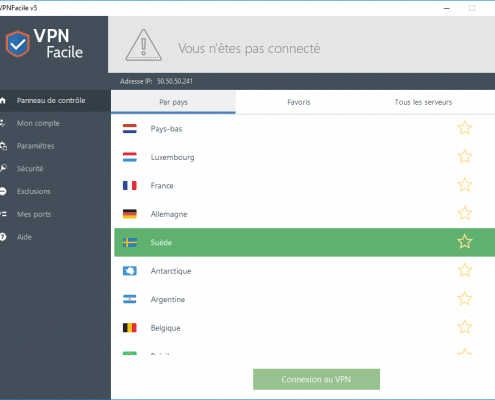Screen dimensions: 495x400
Task: Pick the Allemagne country name
Action: (169, 214)
